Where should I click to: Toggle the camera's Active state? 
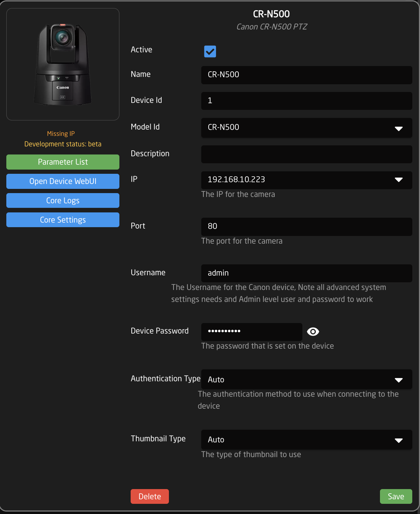coord(210,51)
